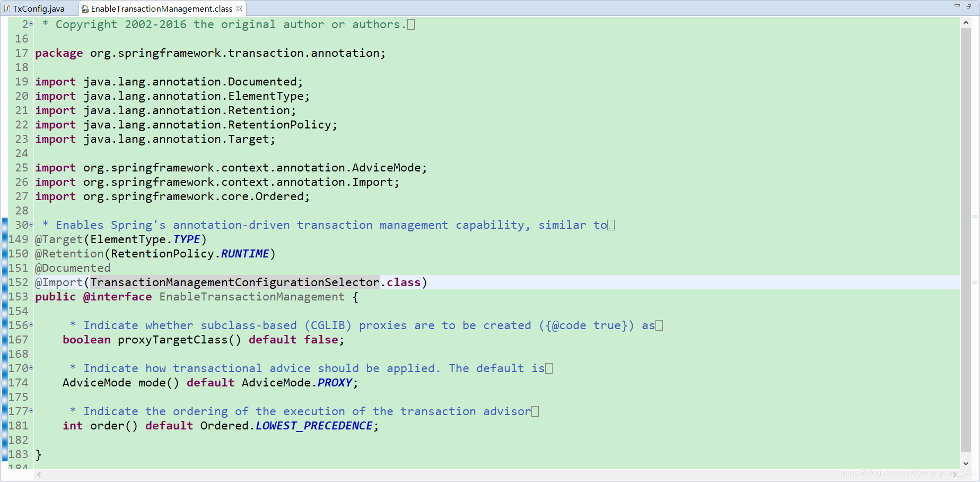
Task: Click the vertical scrollbar up arrow
Action: (966, 22)
